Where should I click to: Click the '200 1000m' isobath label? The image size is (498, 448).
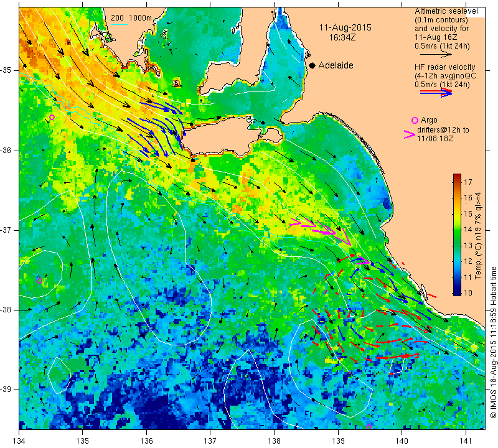(x=131, y=18)
